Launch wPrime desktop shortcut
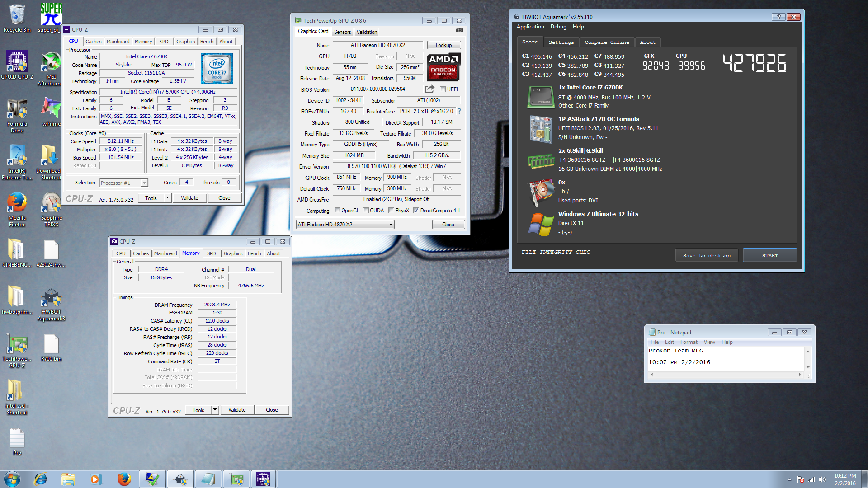 point(51,112)
